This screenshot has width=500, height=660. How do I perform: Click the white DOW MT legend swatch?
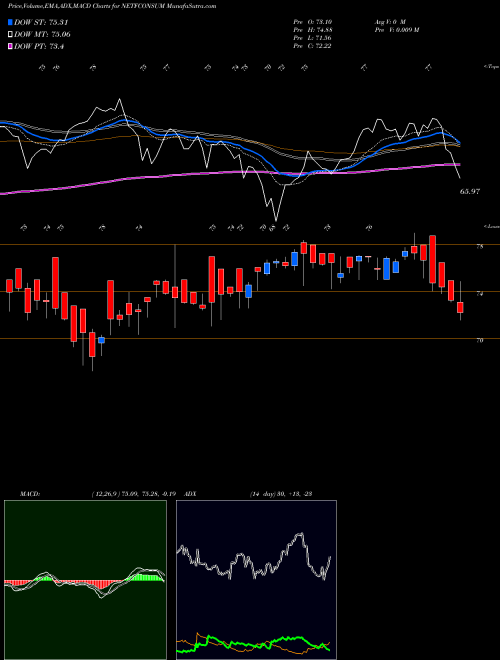pyautogui.click(x=11, y=35)
